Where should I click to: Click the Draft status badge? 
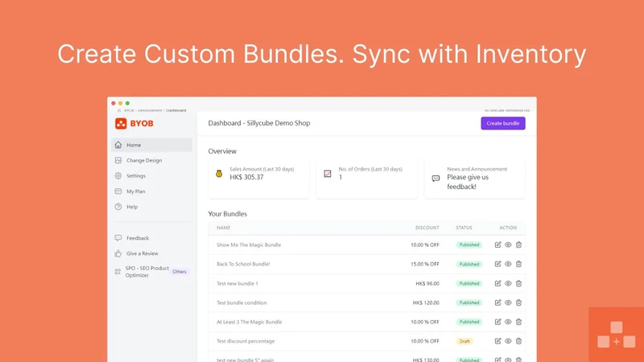(x=464, y=341)
